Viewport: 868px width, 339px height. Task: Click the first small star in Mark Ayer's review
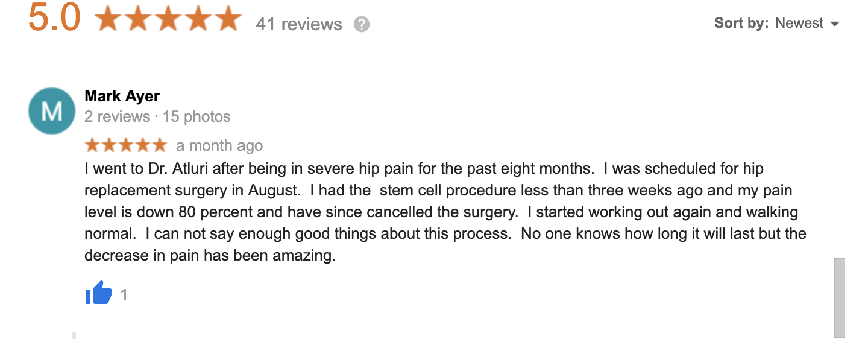pyautogui.click(x=92, y=145)
